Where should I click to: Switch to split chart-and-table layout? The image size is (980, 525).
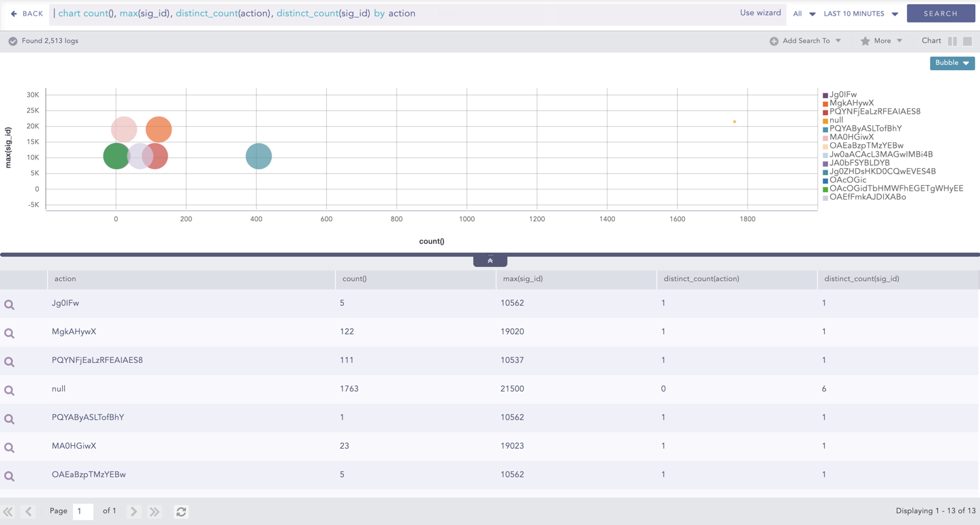point(952,42)
